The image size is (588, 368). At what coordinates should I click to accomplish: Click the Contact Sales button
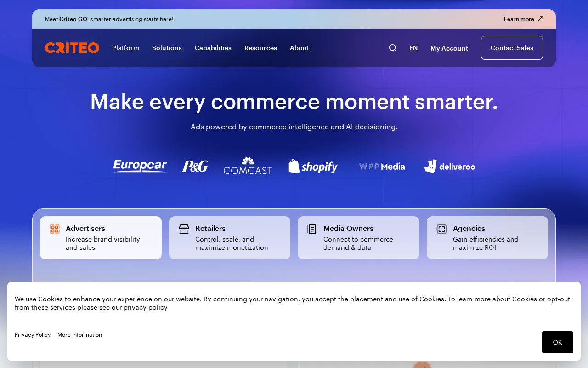(512, 48)
